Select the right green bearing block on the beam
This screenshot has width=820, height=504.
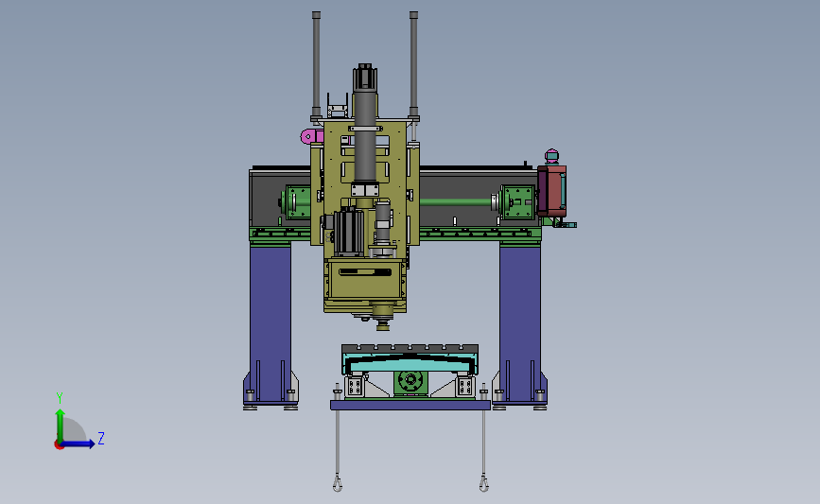coord(517,201)
